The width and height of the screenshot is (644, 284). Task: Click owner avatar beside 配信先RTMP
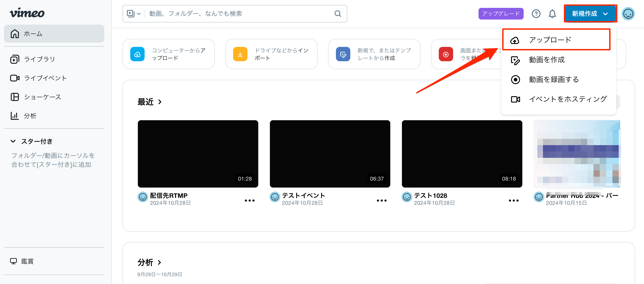(143, 197)
